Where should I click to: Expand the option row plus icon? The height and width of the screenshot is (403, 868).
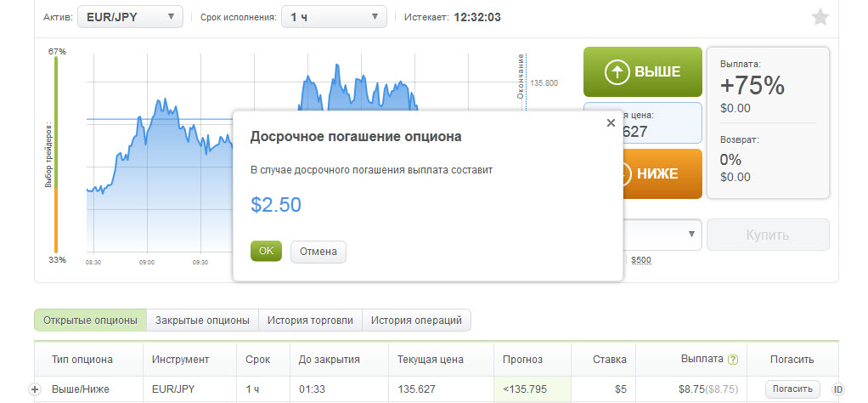coord(34,389)
